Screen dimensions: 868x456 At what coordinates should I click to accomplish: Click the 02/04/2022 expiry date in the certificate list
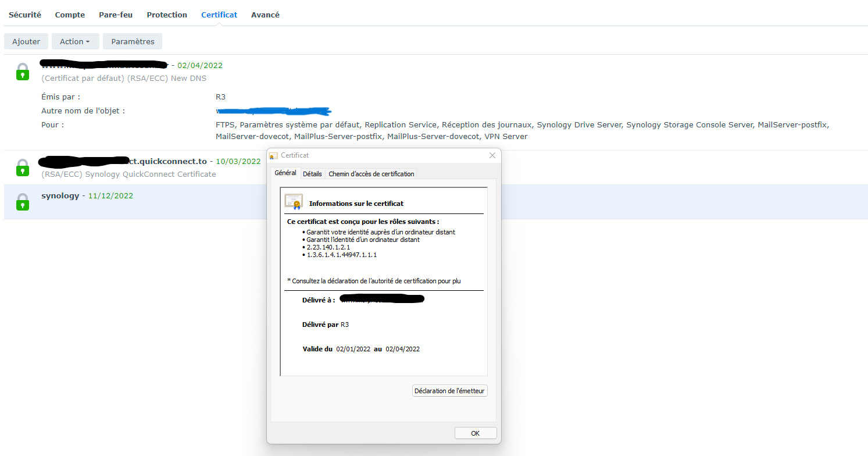(x=200, y=66)
